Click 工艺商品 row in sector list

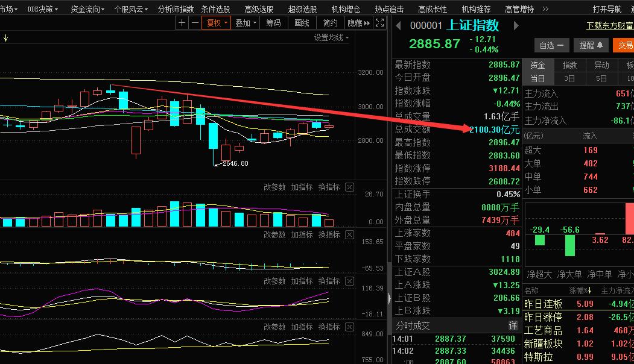(579, 330)
